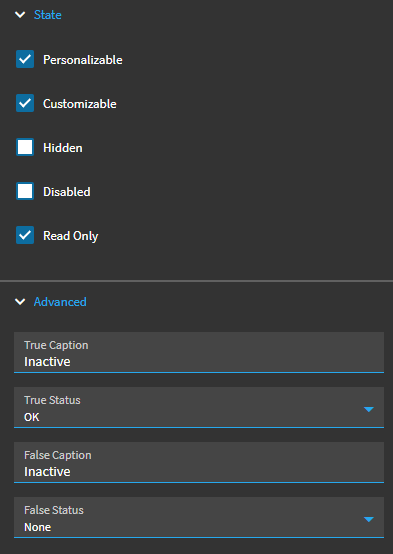
Task: Uncheck the Personalizable checkbox
Action: point(25,59)
